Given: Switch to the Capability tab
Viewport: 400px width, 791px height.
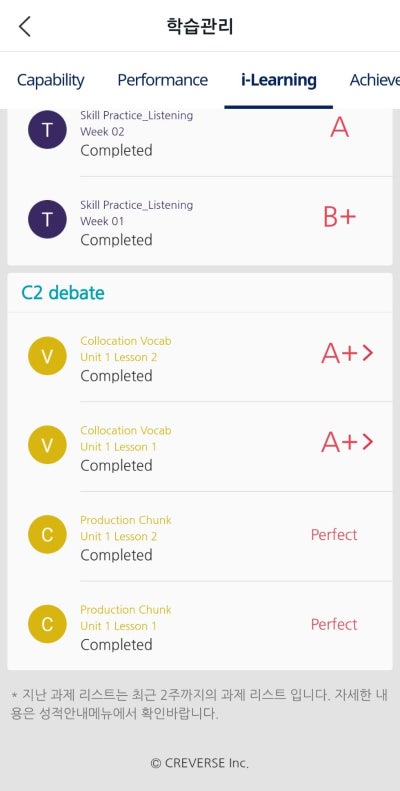Looking at the screenshot, I should pos(50,80).
